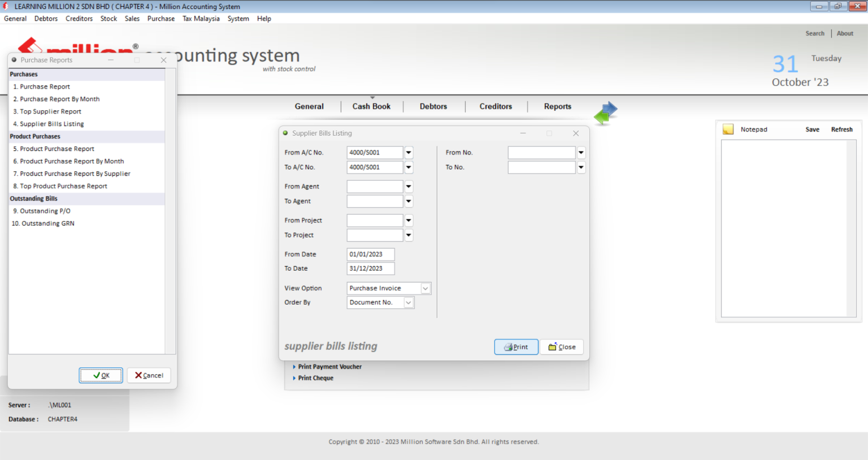868x460 pixels.
Task: Open the Stock menu
Action: click(x=108, y=19)
